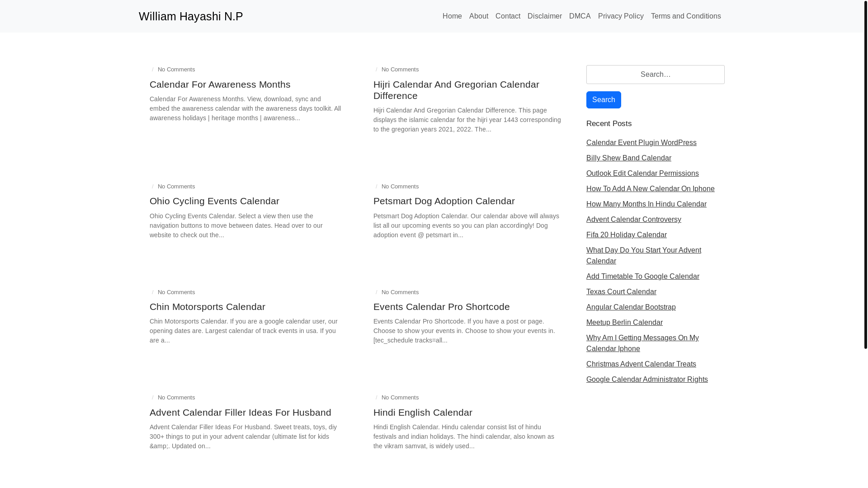The height and width of the screenshot is (488, 868).
Task: Click the page vertical scrollbar thumb
Action: 865,174
